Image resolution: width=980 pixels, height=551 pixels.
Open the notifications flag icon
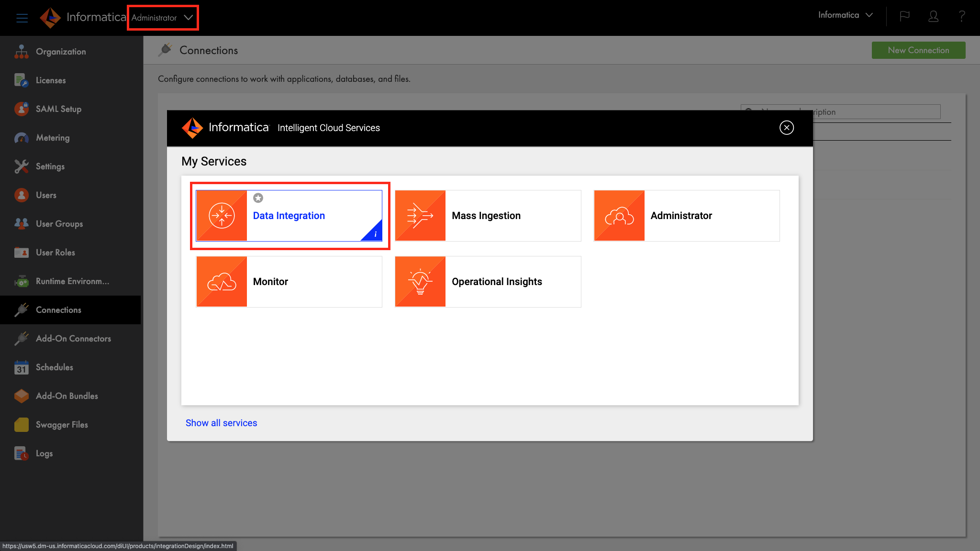tap(904, 16)
